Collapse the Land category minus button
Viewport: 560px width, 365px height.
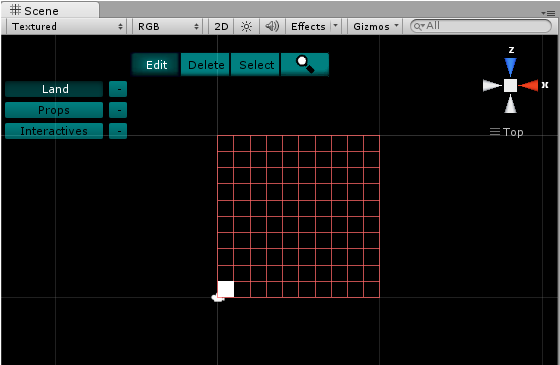[118, 89]
